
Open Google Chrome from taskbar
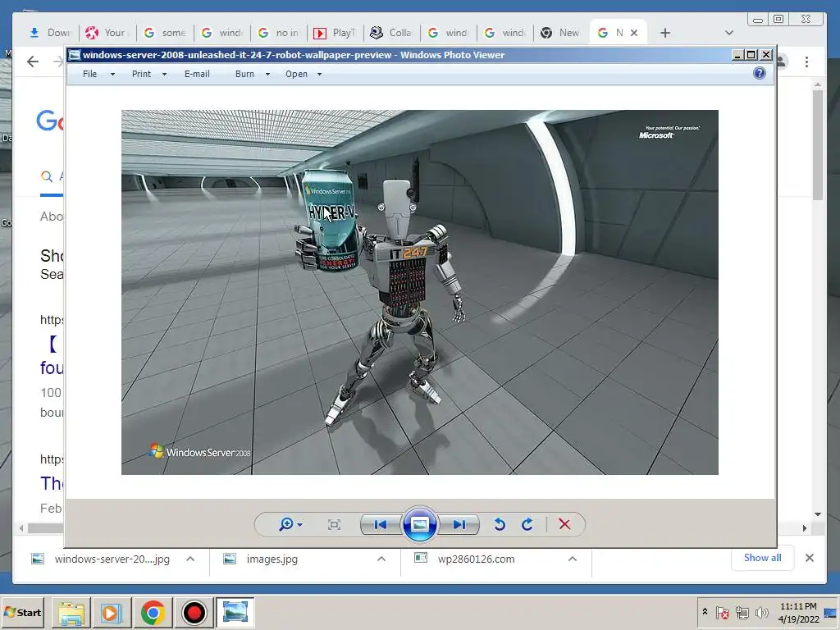click(153, 612)
